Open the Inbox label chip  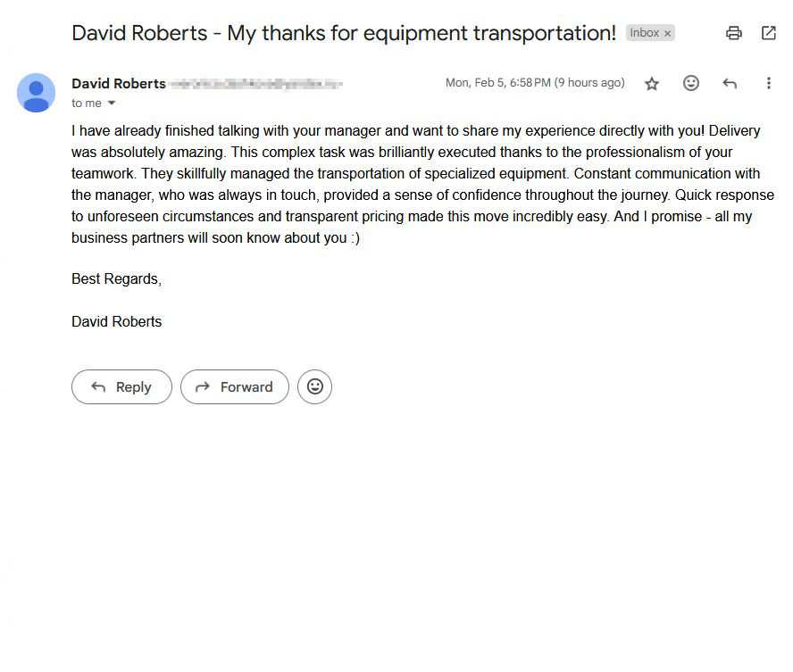[645, 32]
